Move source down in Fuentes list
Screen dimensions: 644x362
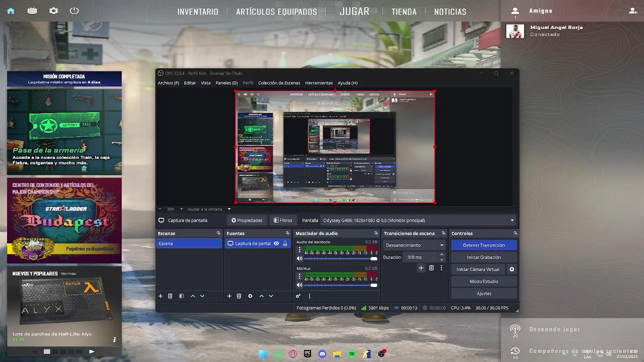point(271,296)
